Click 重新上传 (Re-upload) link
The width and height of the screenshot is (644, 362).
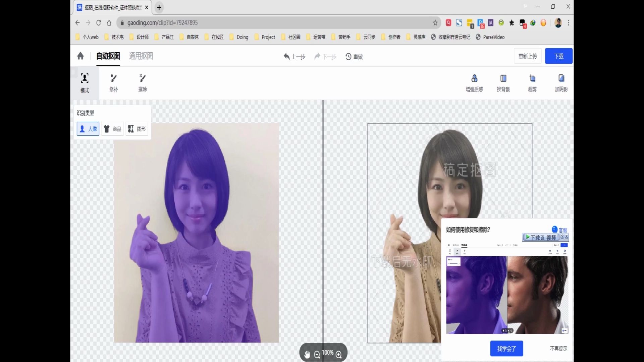point(528,56)
